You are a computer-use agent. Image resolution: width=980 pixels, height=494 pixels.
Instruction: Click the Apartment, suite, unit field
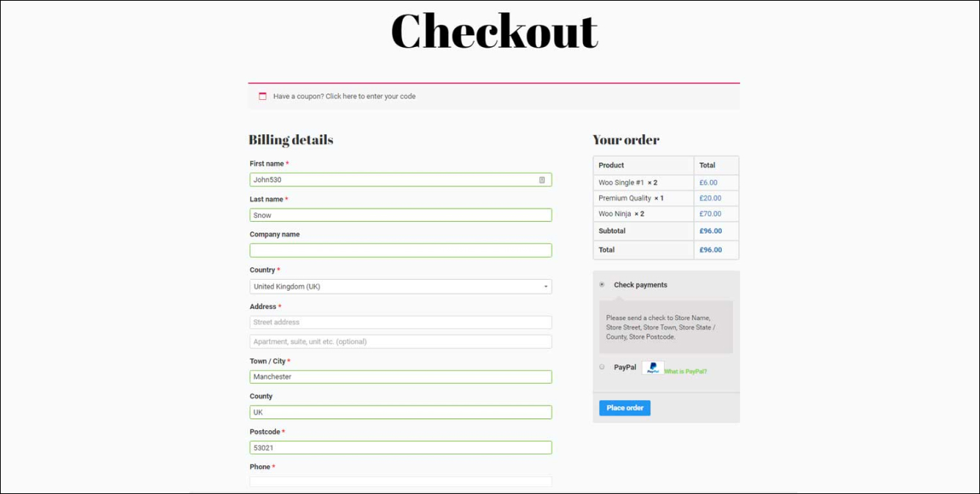click(401, 341)
